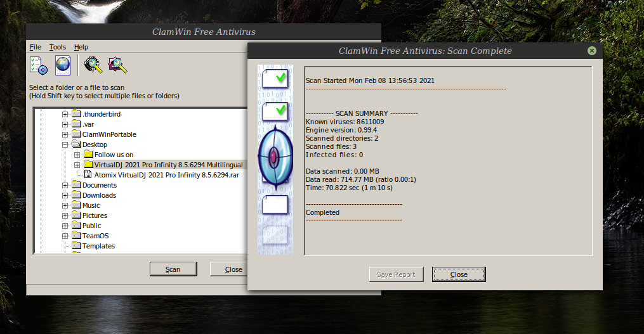Click the Documents folder icon
644x334 pixels.
[76, 184]
